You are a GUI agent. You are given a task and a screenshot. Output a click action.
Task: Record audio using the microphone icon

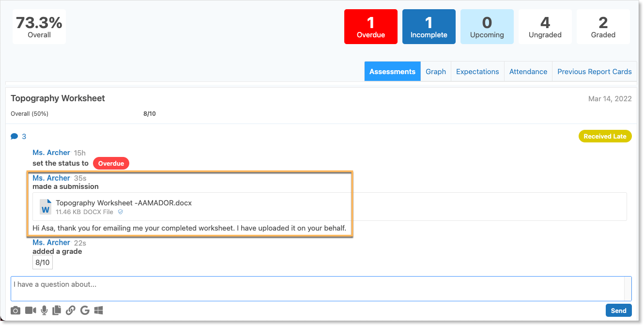click(44, 310)
